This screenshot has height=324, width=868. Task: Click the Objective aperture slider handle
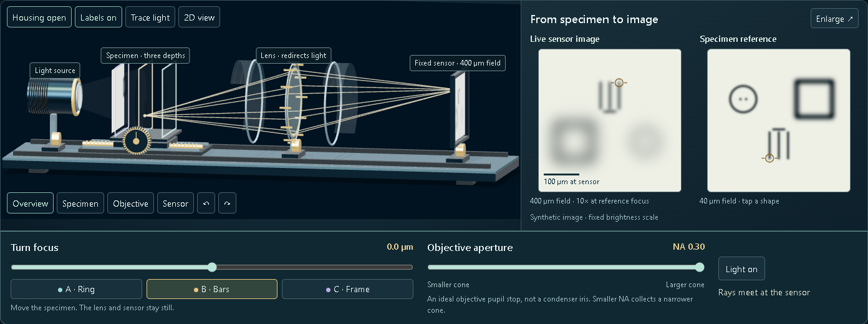(700, 267)
